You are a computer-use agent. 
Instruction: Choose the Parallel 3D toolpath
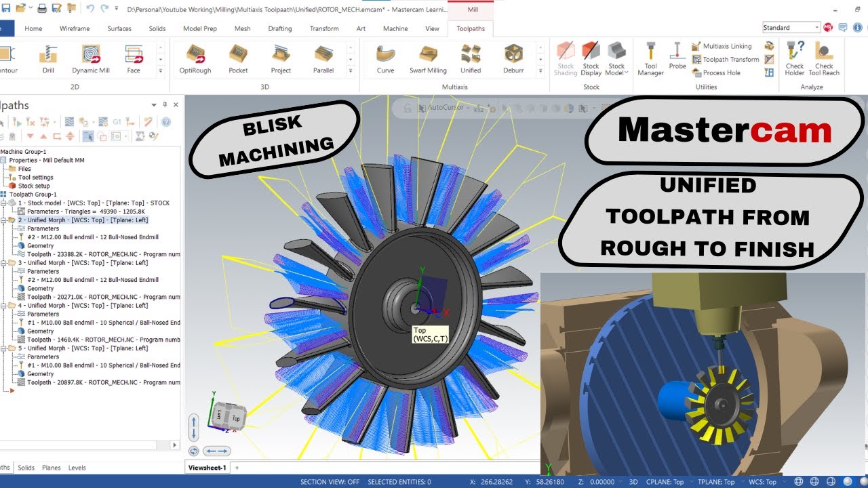click(x=323, y=60)
